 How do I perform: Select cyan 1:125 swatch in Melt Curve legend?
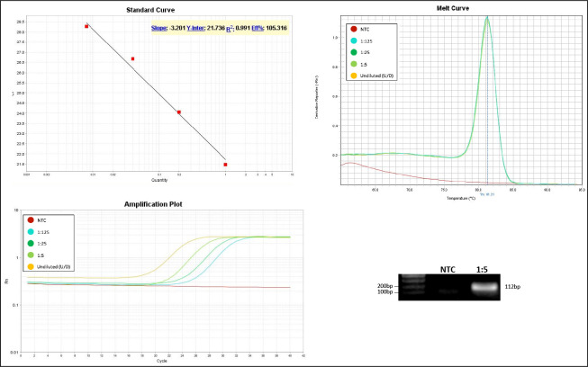[x=352, y=42]
